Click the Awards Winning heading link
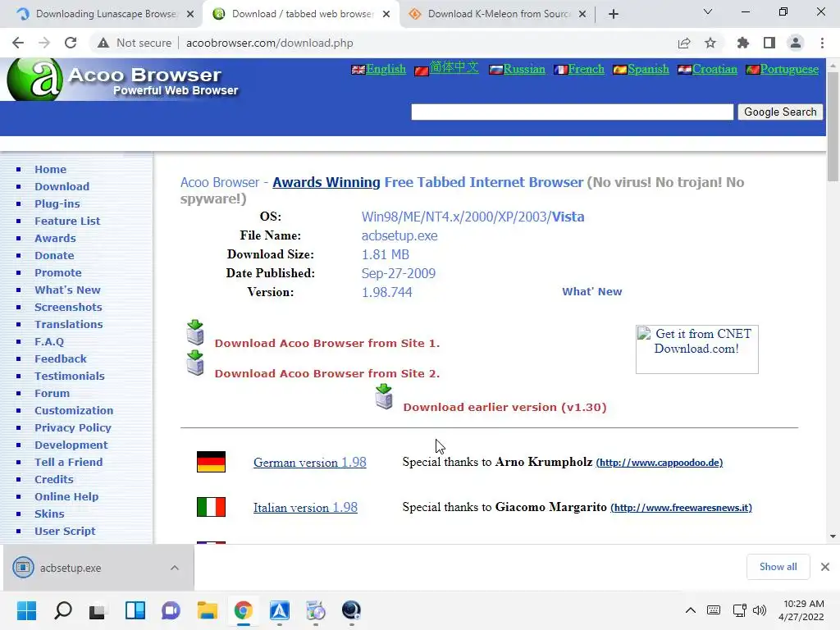The image size is (840, 630). pyautogui.click(x=326, y=182)
